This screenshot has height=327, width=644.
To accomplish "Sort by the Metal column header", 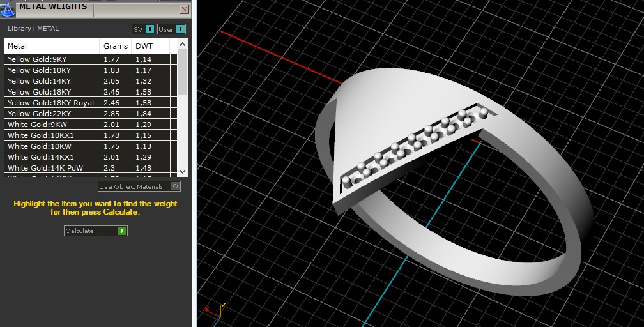I will coord(52,46).
